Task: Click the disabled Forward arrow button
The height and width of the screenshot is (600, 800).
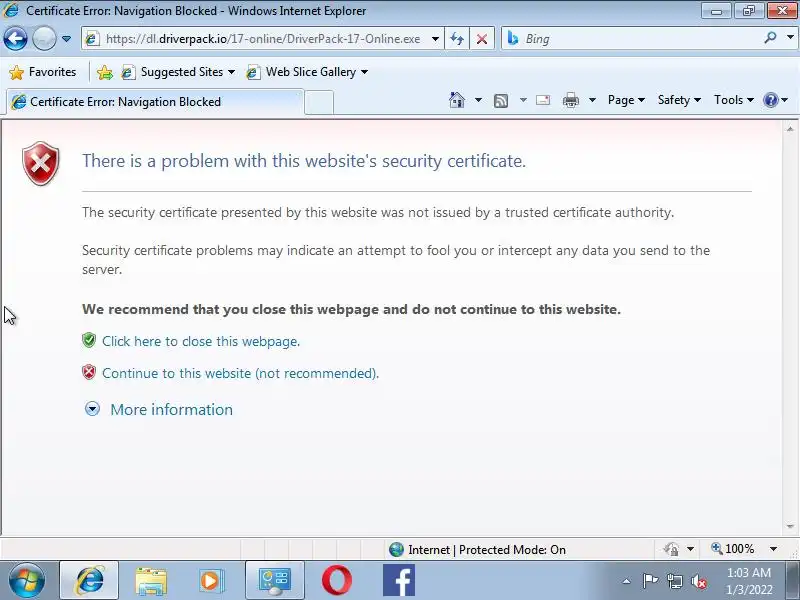Action: tap(44, 38)
